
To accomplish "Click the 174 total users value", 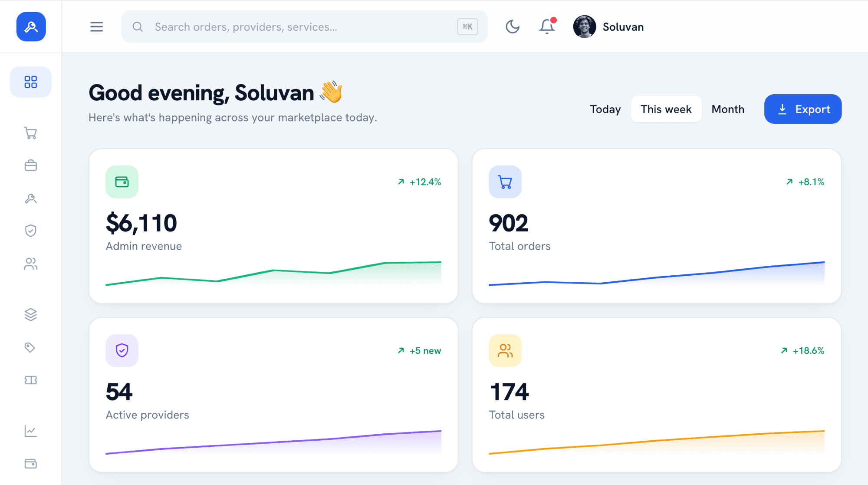I will coord(509,392).
